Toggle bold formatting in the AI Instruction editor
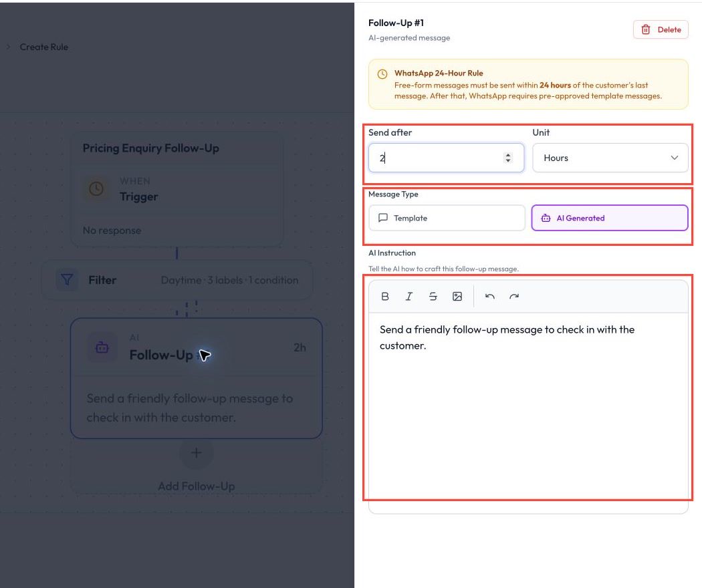This screenshot has height=588, width=702. click(384, 296)
